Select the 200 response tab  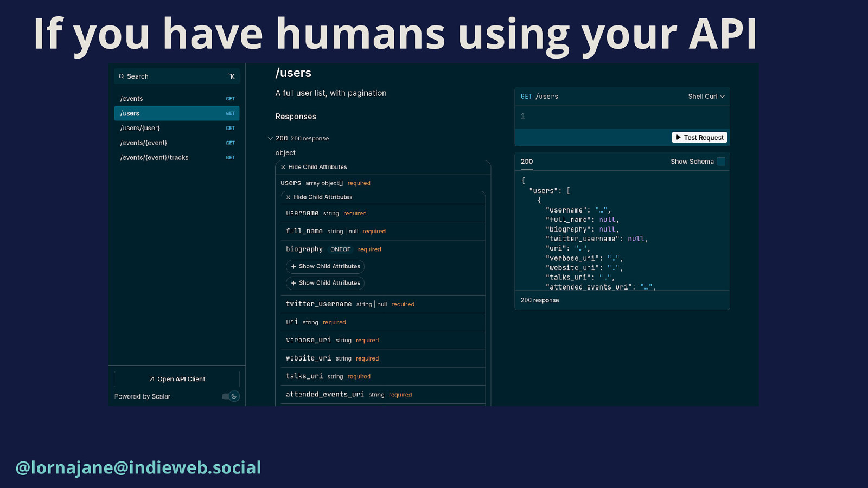pyautogui.click(x=527, y=162)
